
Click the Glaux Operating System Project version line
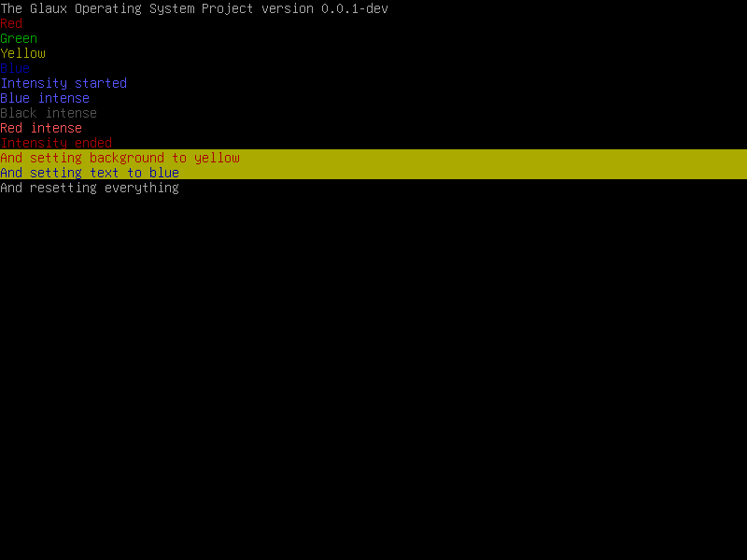pos(194,8)
